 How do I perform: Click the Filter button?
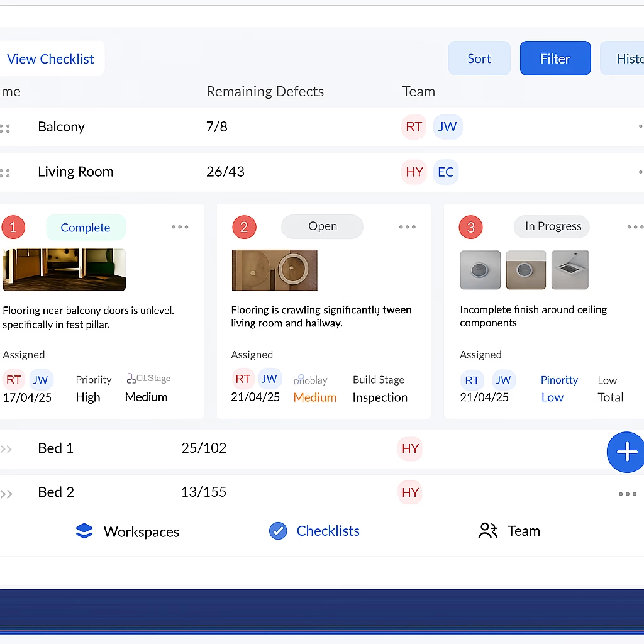pos(555,58)
